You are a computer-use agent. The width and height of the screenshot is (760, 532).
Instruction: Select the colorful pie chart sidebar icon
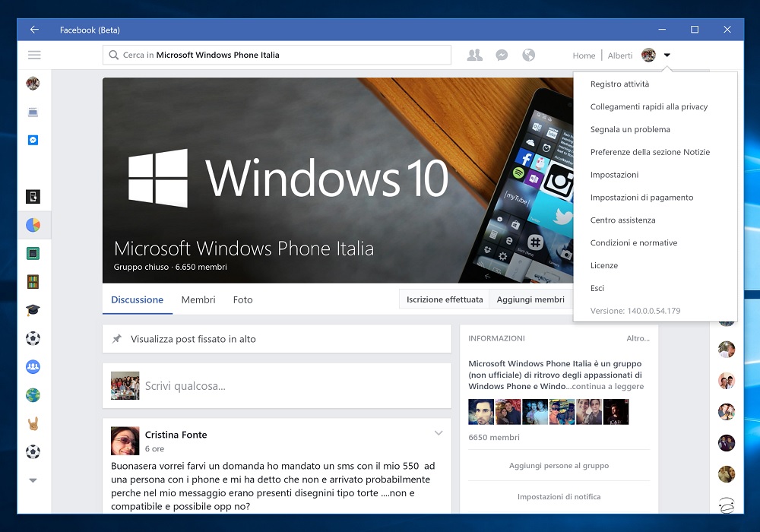click(x=33, y=225)
